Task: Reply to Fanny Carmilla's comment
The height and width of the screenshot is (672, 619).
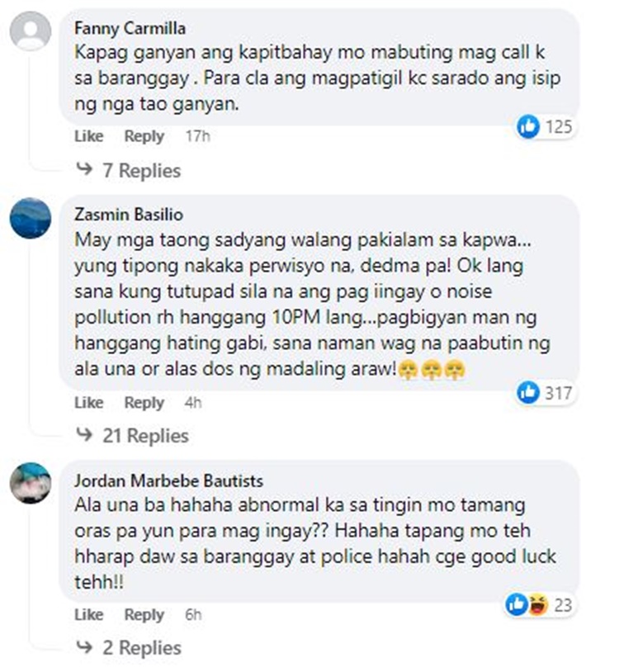Action: pyautogui.click(x=144, y=137)
